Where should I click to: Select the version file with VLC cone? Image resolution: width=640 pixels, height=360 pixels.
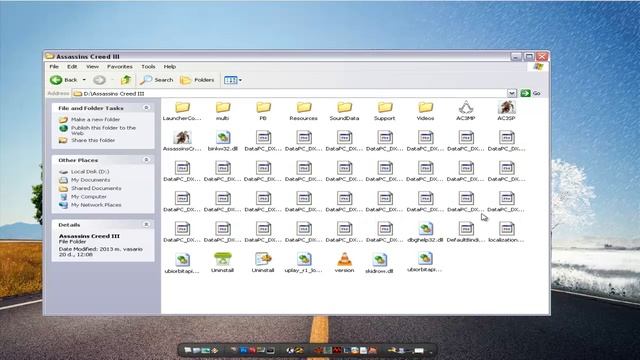click(344, 262)
